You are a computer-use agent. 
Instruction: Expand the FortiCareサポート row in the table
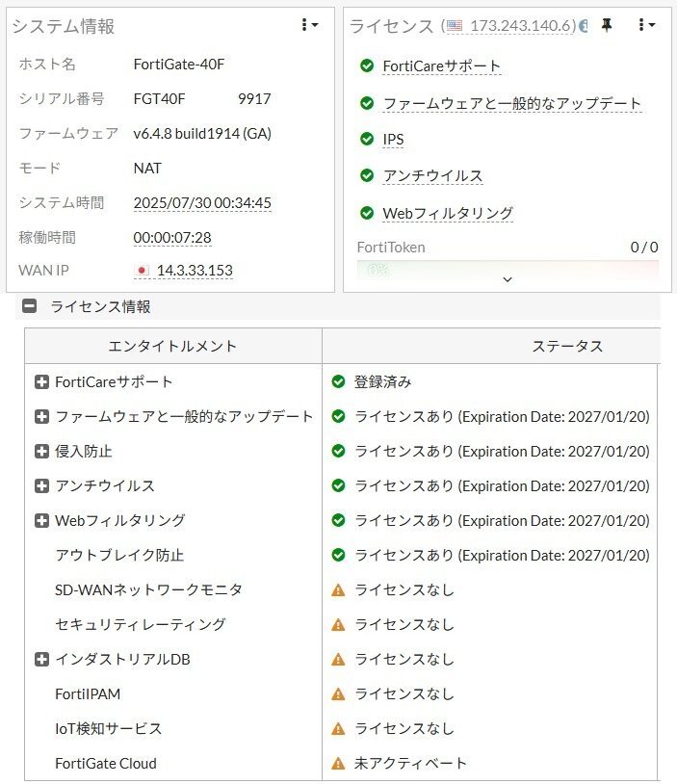click(42, 382)
